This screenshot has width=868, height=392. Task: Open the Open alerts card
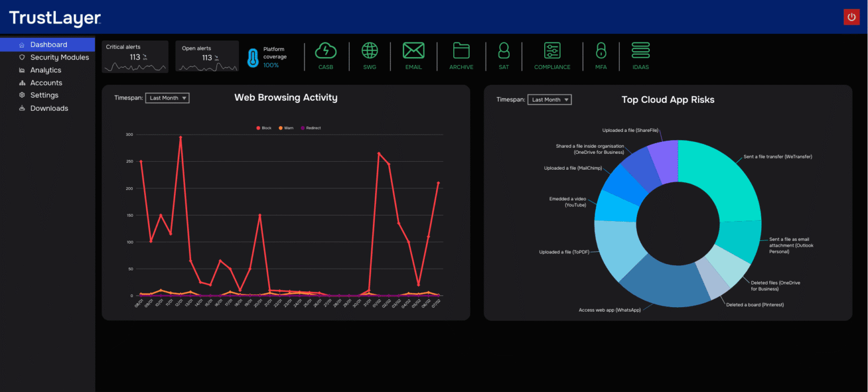click(207, 57)
